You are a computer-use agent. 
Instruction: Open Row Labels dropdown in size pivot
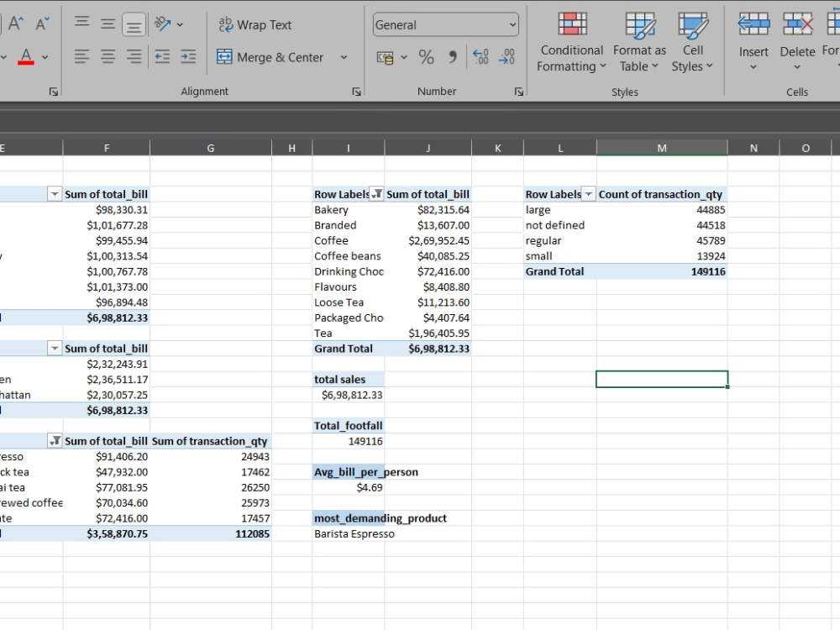tap(588, 194)
